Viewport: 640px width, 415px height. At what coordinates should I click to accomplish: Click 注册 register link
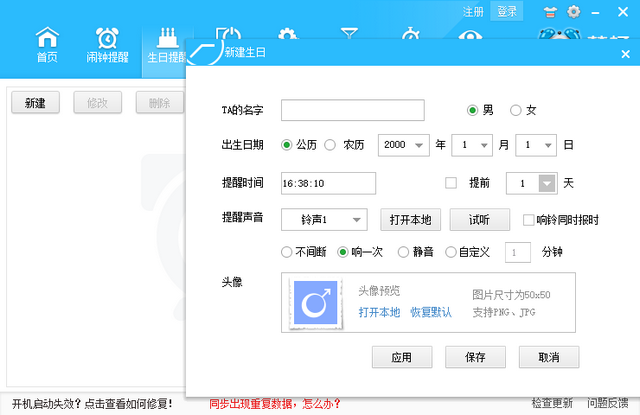click(x=474, y=12)
